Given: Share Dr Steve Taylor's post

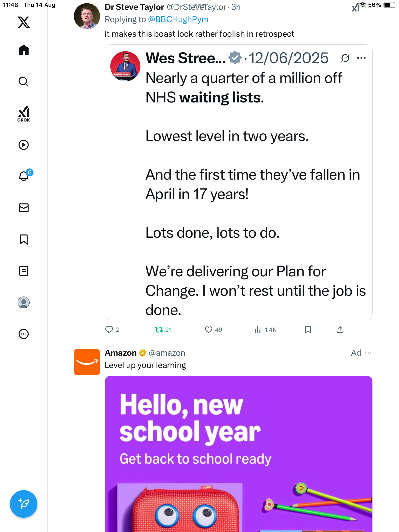Looking at the screenshot, I should coord(340,330).
